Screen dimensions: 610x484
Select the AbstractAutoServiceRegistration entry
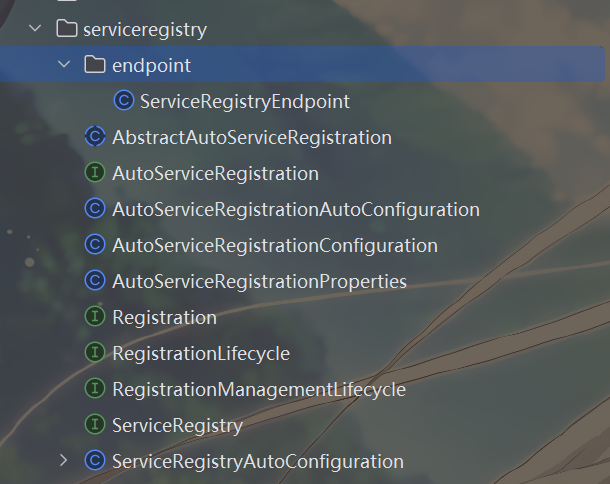[252, 137]
